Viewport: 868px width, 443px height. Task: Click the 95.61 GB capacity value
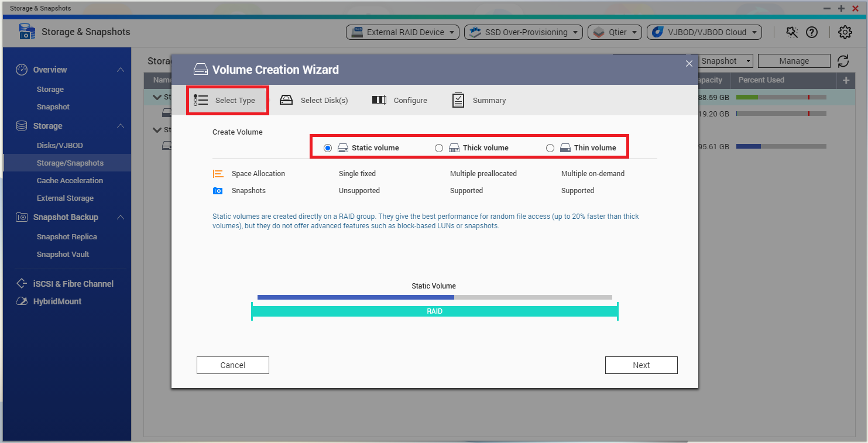[x=713, y=146]
